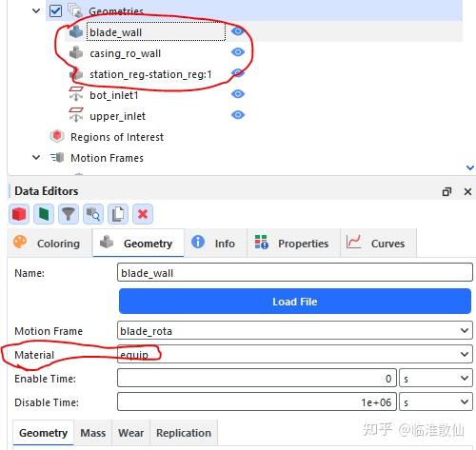476x450 pixels.
Task: Hide casing_ro_wall using its eye icon
Action: 238,52
